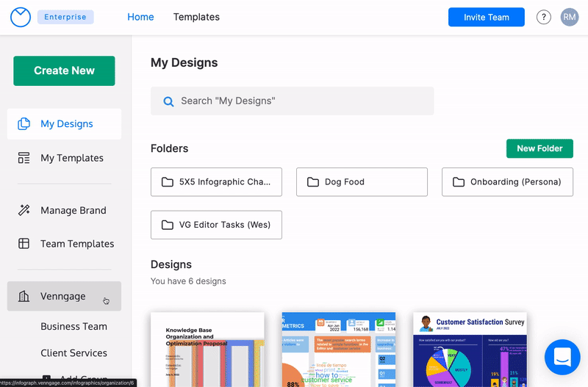The image size is (588, 387).
Task: Switch to the Templates tab
Action: pyautogui.click(x=196, y=17)
